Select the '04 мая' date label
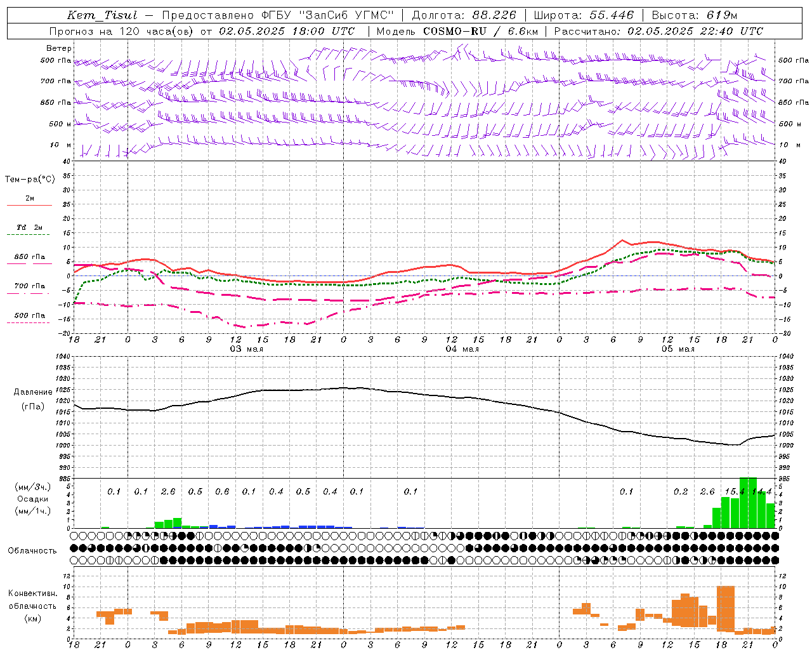 point(462,349)
